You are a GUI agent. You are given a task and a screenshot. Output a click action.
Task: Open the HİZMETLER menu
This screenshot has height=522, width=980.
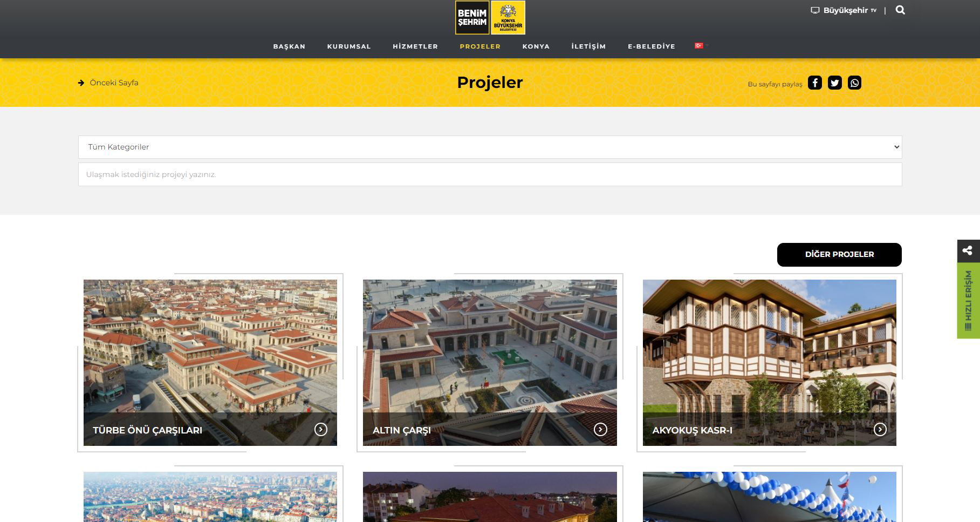click(x=415, y=46)
